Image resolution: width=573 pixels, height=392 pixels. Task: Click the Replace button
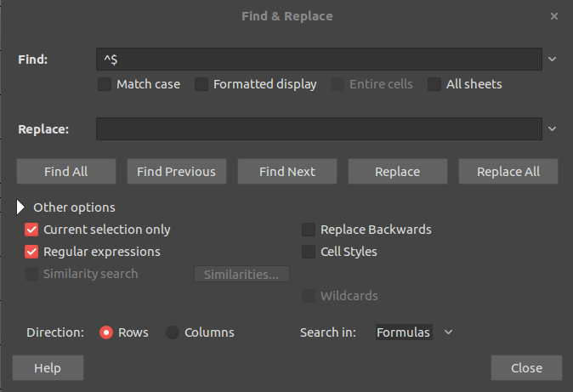point(397,172)
